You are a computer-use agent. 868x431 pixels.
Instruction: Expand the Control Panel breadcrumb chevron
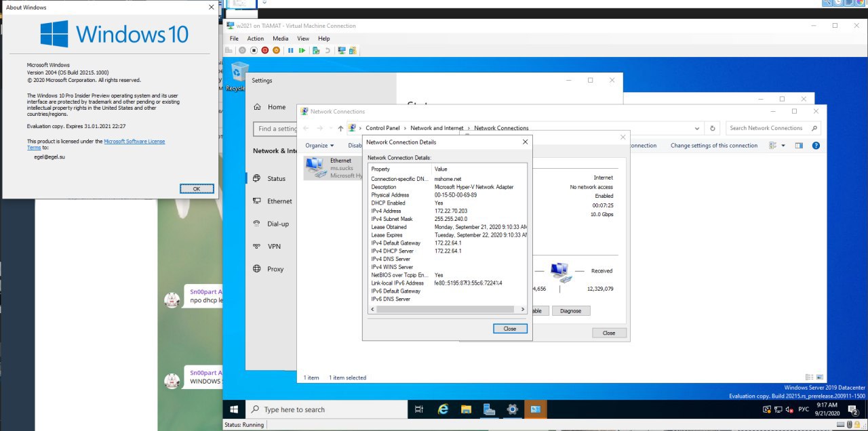[x=406, y=128]
